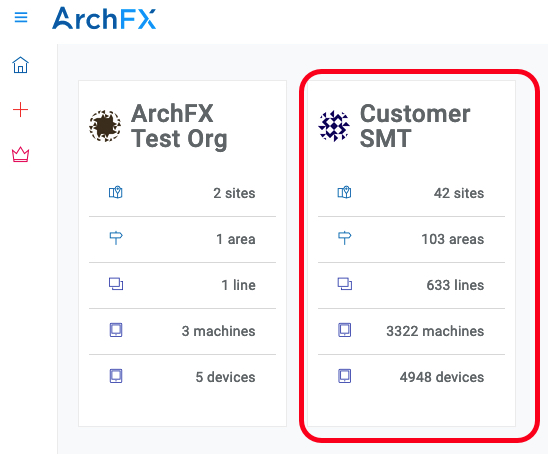
Task: Open the ArchFX Test Org title
Action: pos(179,126)
